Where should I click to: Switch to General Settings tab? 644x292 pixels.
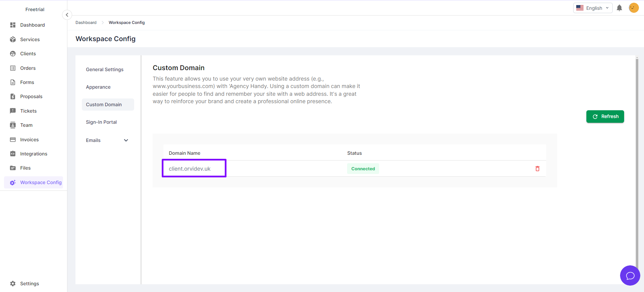point(104,69)
